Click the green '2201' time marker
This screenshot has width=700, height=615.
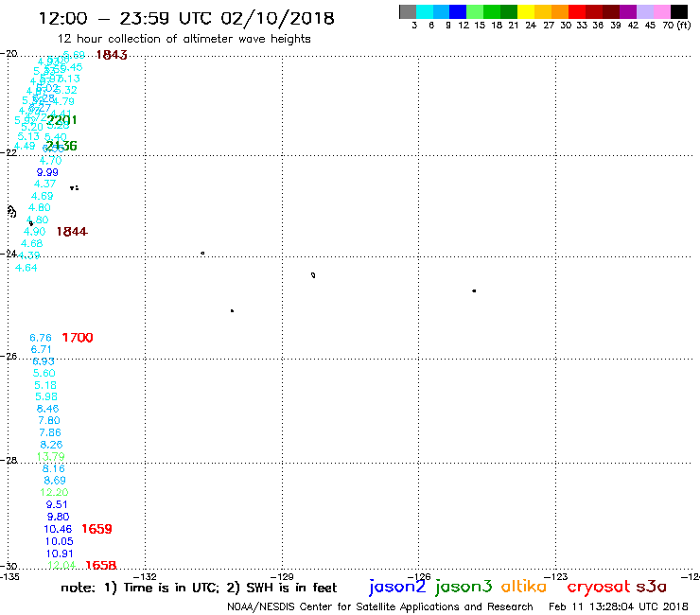tap(61, 120)
